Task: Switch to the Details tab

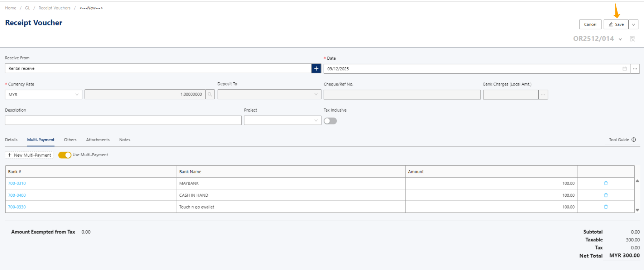Action: tap(11, 140)
